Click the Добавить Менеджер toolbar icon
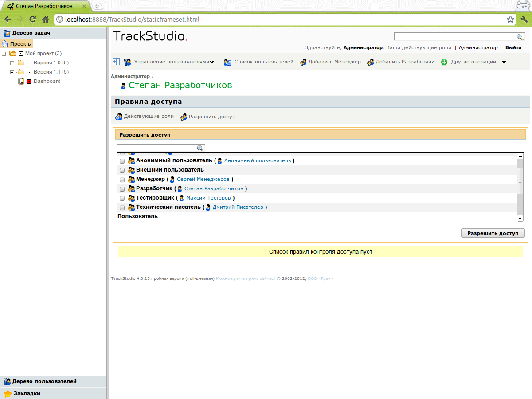This screenshot has width=532, height=399. coord(303,62)
